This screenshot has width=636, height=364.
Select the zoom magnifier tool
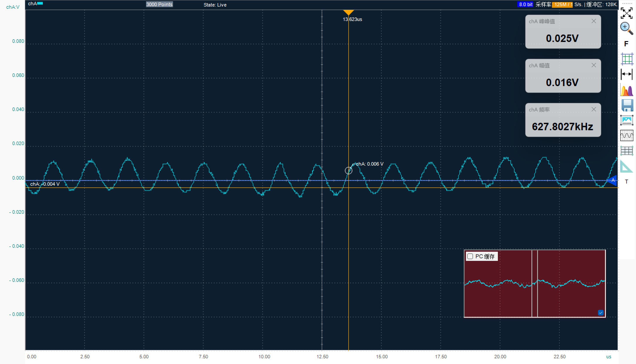627,28
